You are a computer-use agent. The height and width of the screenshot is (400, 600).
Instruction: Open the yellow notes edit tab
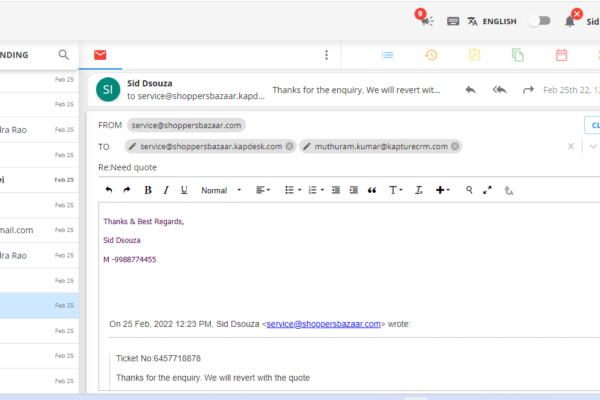(474, 55)
